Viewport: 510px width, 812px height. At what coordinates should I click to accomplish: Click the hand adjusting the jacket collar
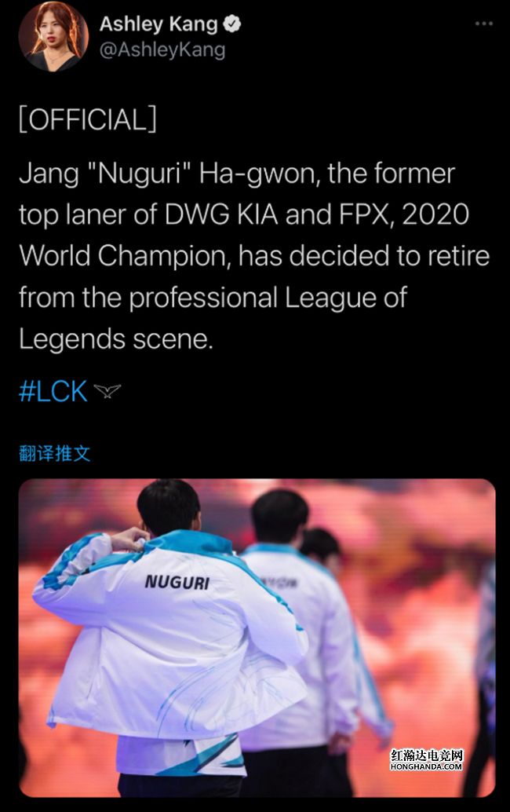(x=129, y=539)
